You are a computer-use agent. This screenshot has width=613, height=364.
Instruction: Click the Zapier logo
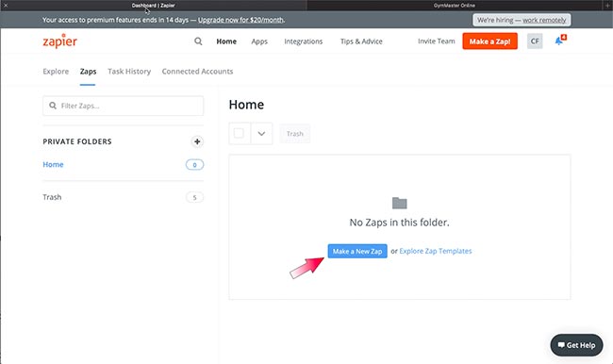click(59, 41)
